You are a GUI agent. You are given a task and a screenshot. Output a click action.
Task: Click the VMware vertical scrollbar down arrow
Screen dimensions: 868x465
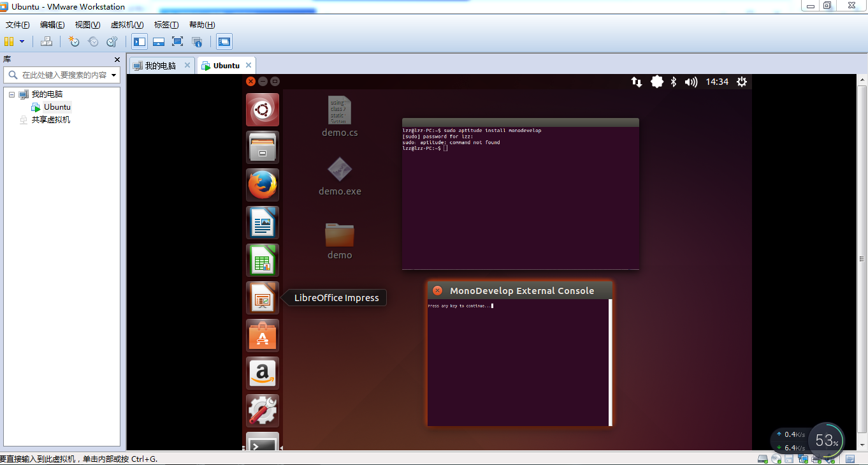[x=861, y=446]
